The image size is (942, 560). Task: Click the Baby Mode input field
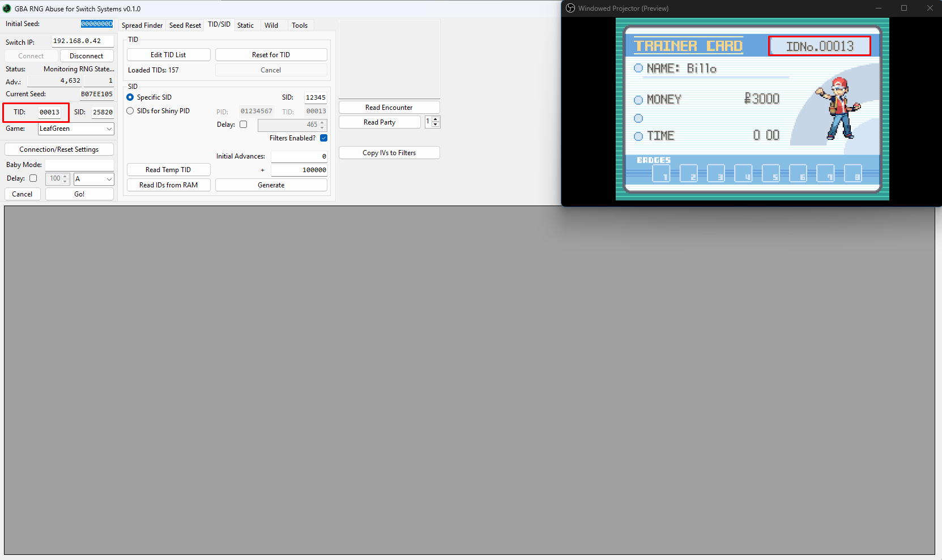79,165
